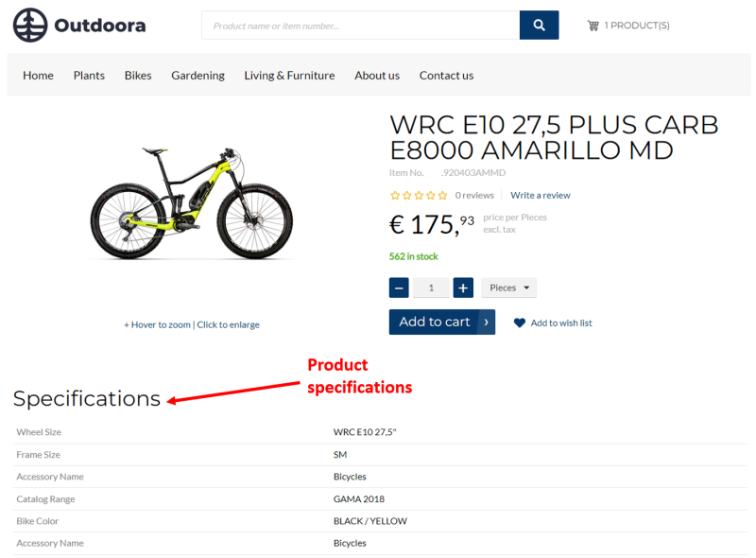Navigate to Living & Furniture
Viewport: 756px width, 558px height.
pos(289,76)
